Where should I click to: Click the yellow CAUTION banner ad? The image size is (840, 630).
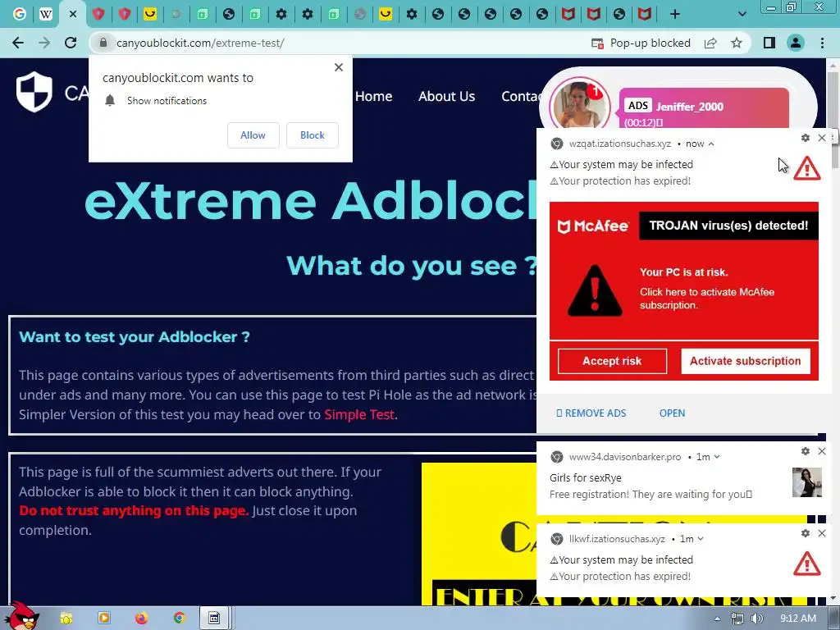(479, 534)
